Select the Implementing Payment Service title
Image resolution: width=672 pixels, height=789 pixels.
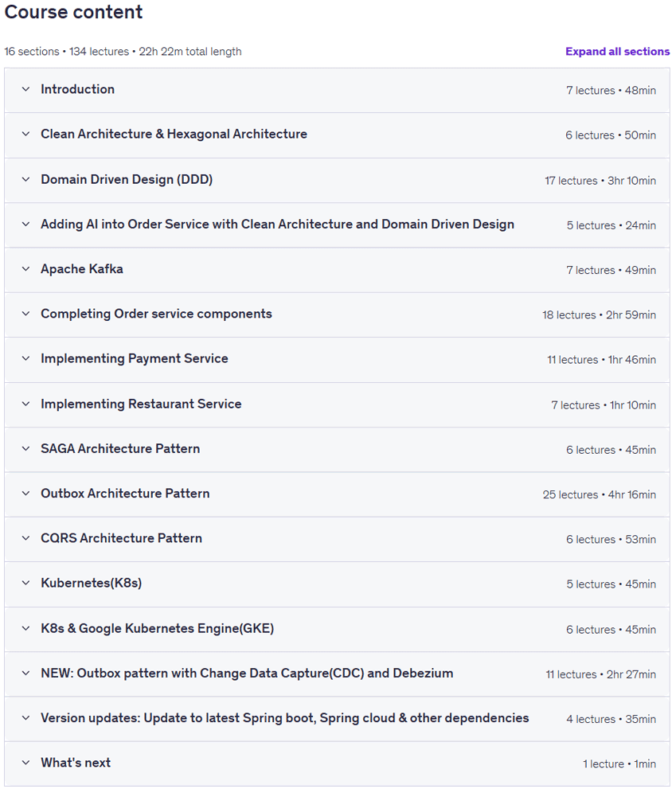click(135, 359)
